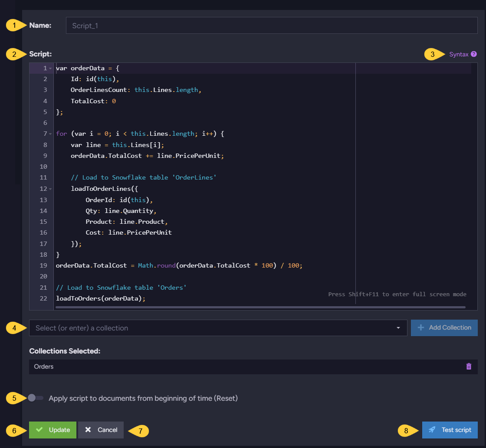486x448 pixels.
Task: Click the 'loadToOrders(orderData);' code line
Action: (101, 298)
